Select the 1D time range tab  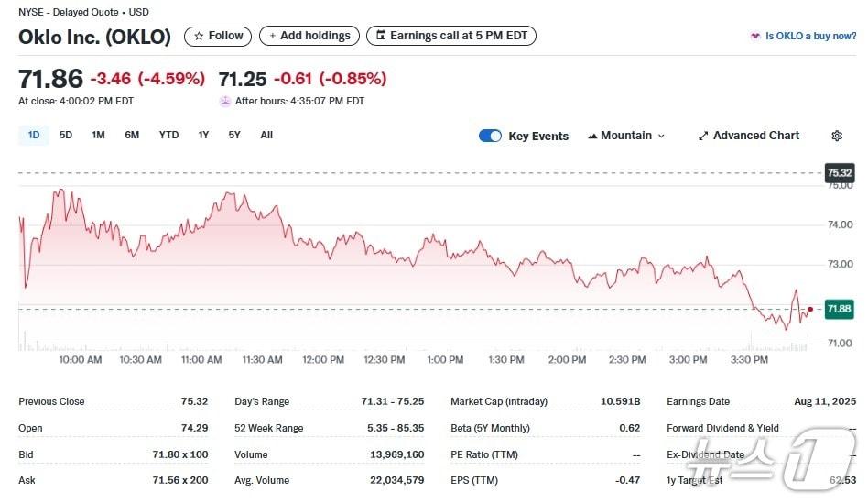[x=34, y=135]
